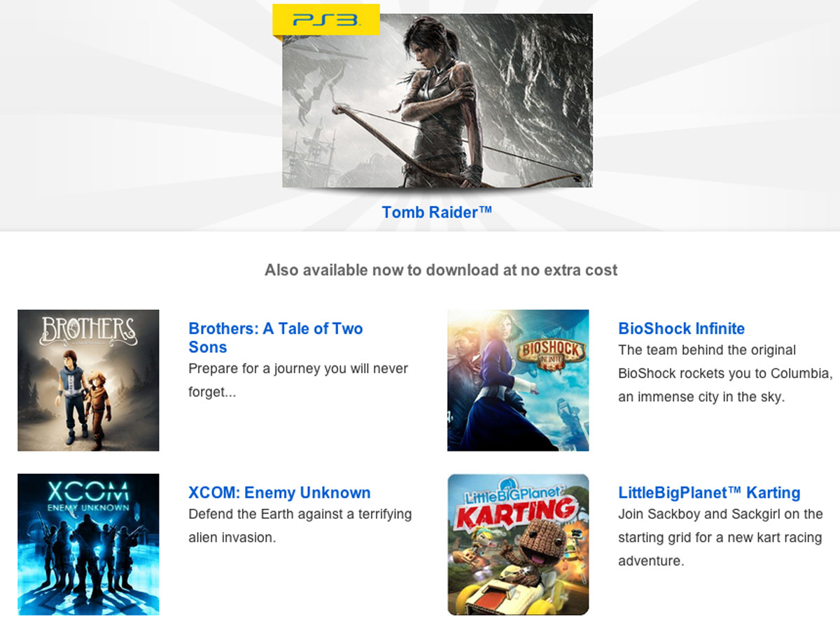Follow the Brothers: A Tale of Two Sons link

coord(276,337)
